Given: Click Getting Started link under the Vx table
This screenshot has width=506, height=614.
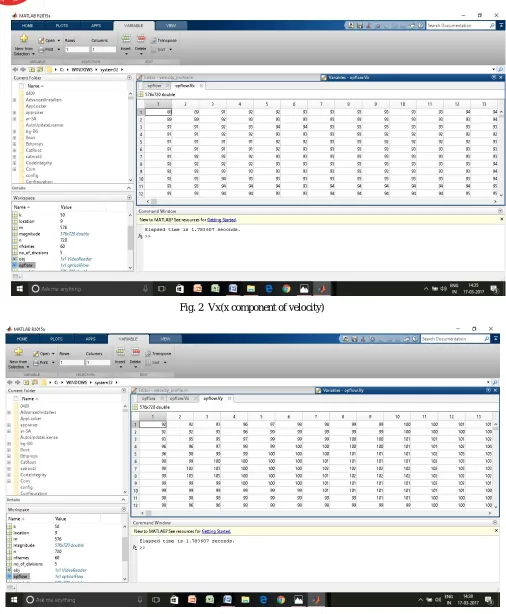Looking at the screenshot, I should click(x=222, y=220).
